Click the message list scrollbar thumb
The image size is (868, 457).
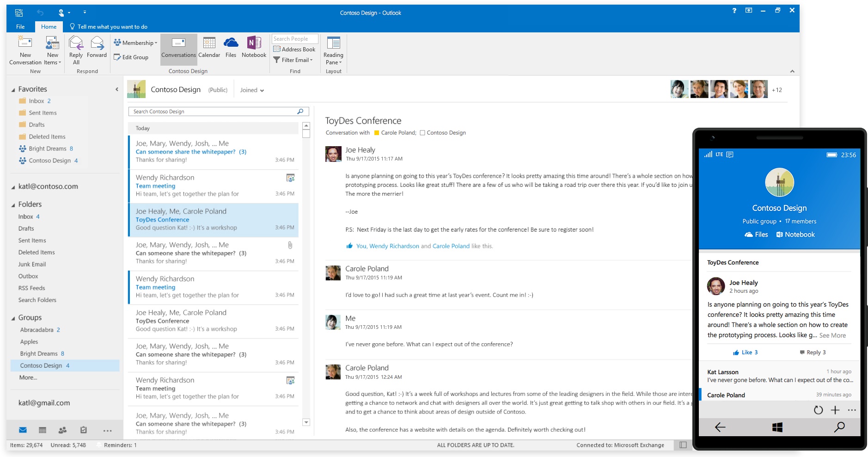[x=306, y=134]
